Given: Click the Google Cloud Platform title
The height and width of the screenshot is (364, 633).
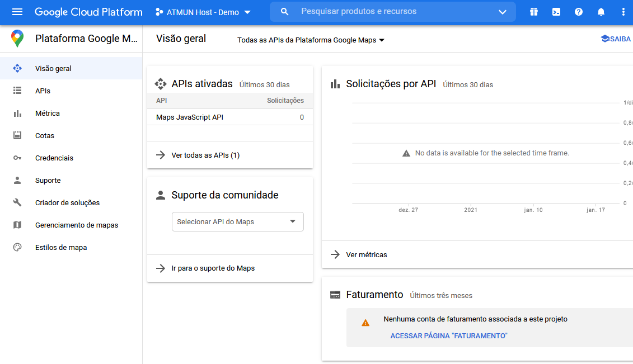Looking at the screenshot, I should pos(88,12).
